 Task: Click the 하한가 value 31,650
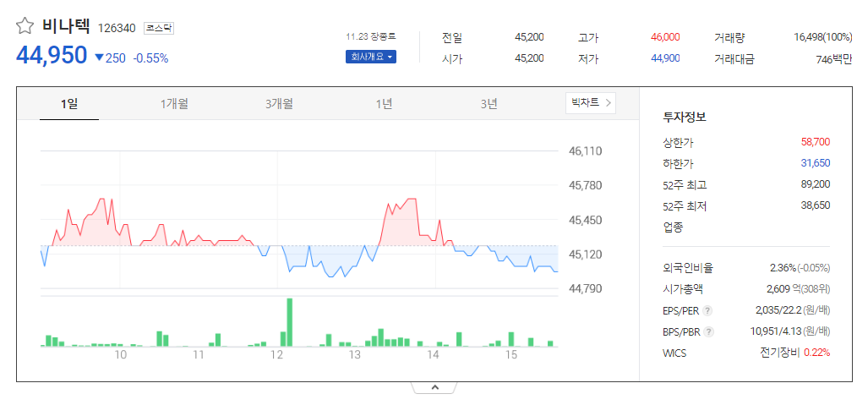coord(816,163)
